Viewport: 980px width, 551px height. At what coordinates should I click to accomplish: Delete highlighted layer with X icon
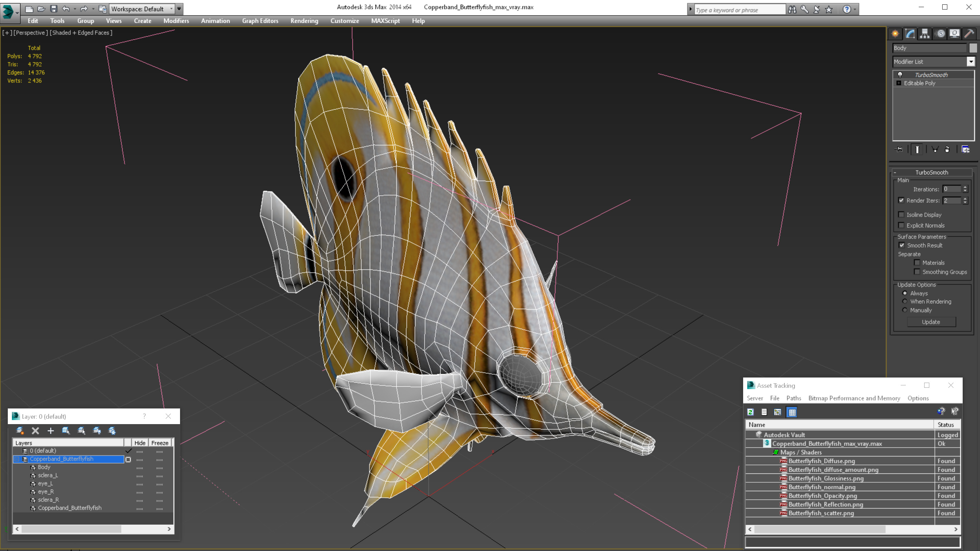pyautogui.click(x=35, y=431)
